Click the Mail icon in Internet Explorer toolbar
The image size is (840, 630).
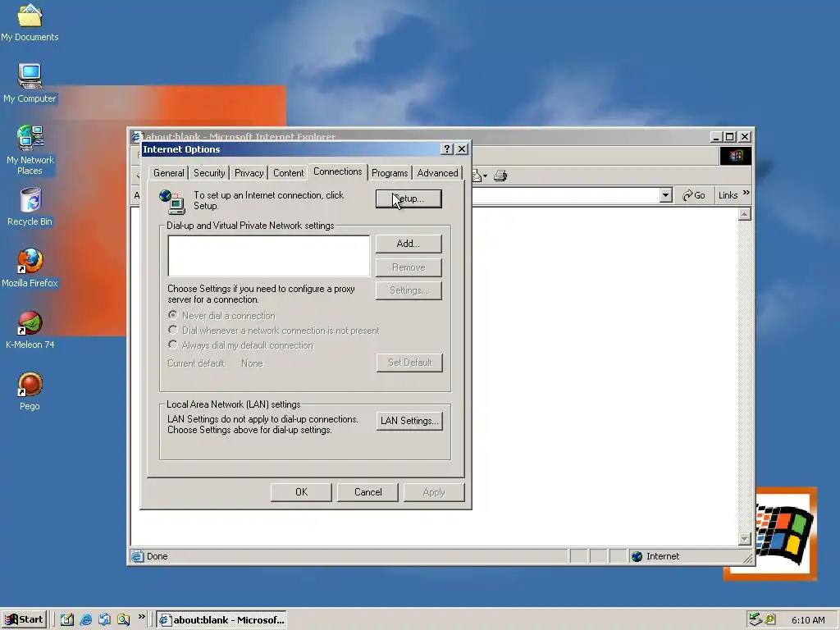[477, 176]
